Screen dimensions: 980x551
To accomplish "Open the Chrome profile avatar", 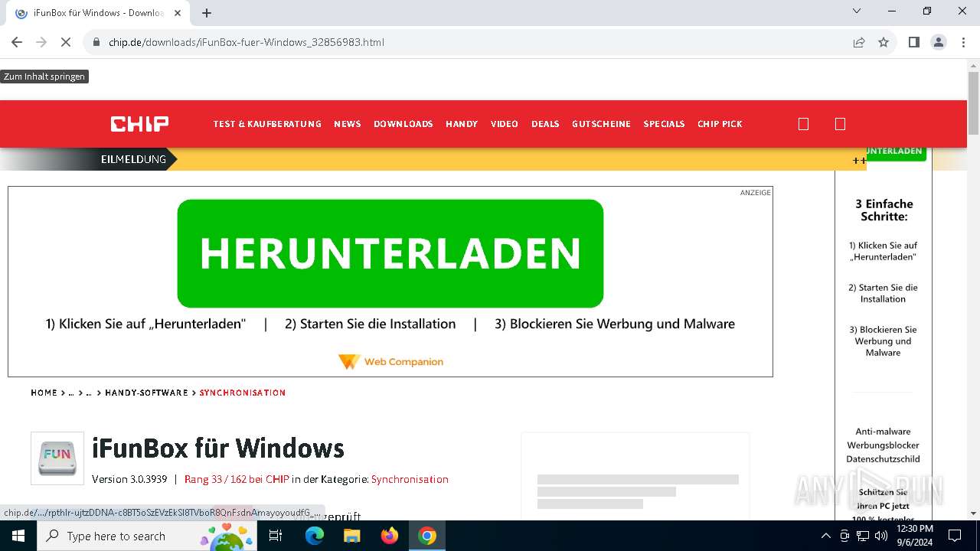I will (938, 42).
